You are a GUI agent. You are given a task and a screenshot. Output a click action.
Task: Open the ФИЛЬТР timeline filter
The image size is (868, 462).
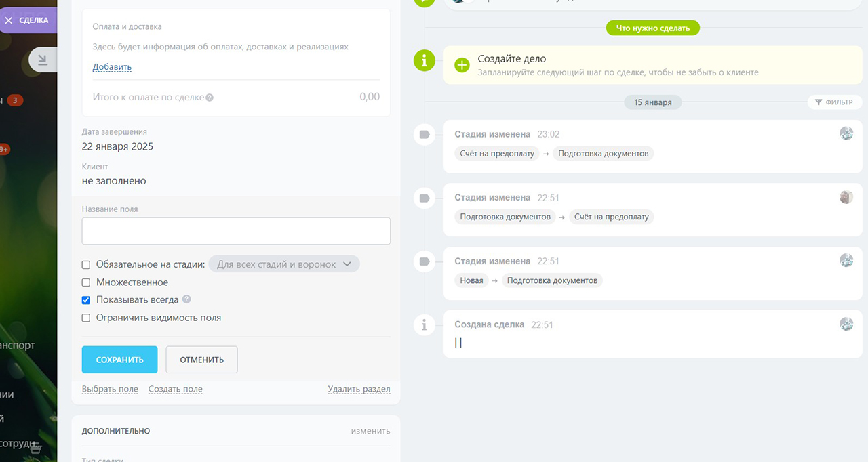coord(834,102)
